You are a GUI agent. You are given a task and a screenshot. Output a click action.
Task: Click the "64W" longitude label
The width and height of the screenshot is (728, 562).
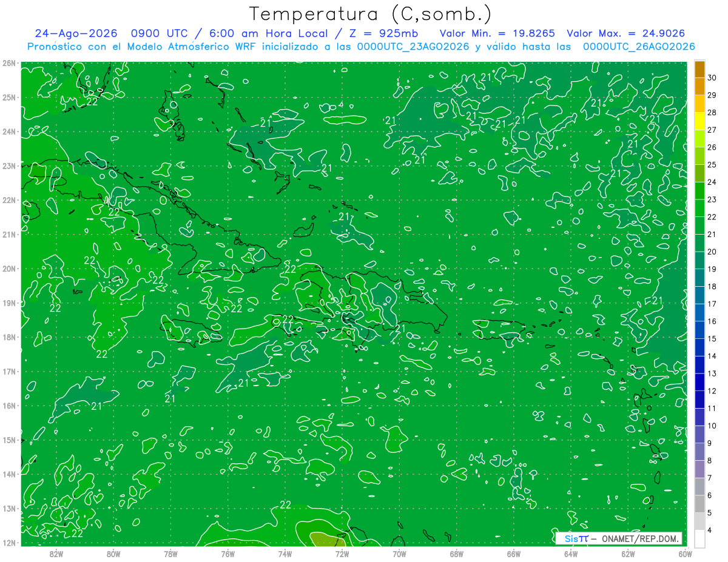pyautogui.click(x=571, y=554)
